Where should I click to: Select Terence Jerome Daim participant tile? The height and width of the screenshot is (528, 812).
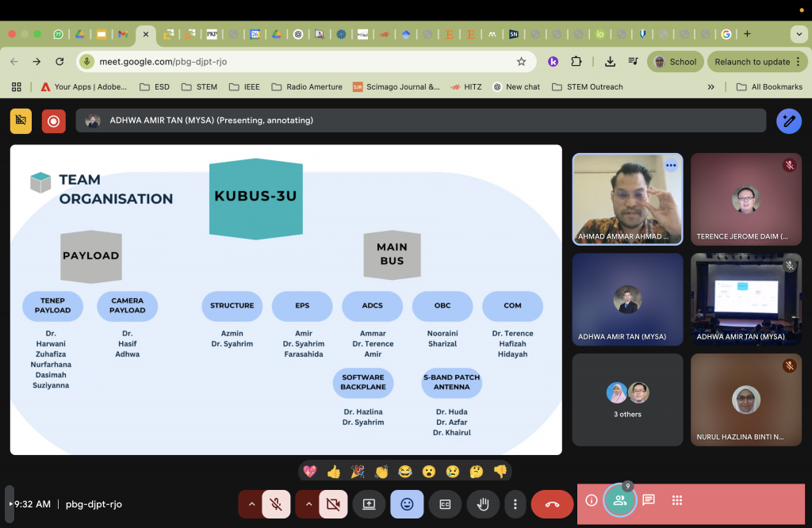point(745,199)
